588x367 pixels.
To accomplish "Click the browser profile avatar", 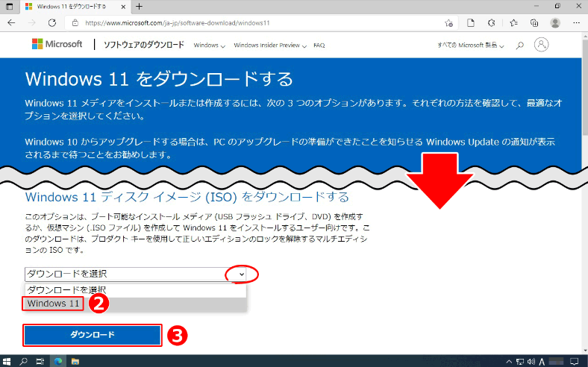I will (555, 23).
